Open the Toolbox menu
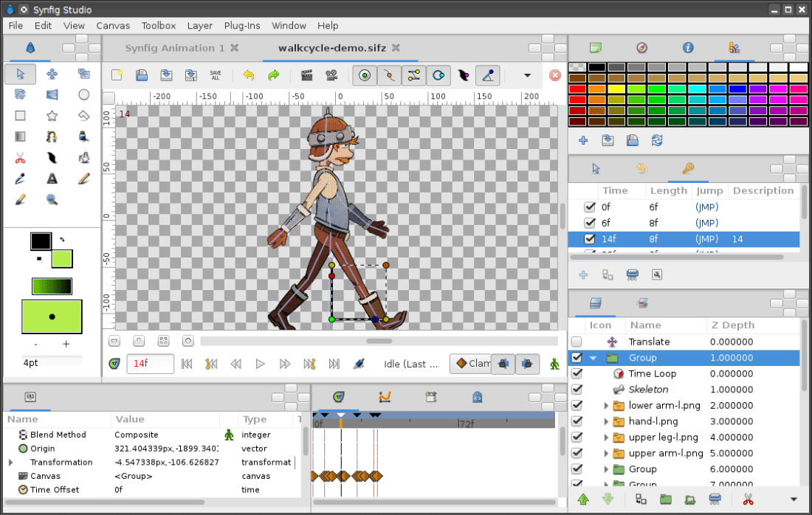The width and height of the screenshot is (812, 515). tap(159, 25)
